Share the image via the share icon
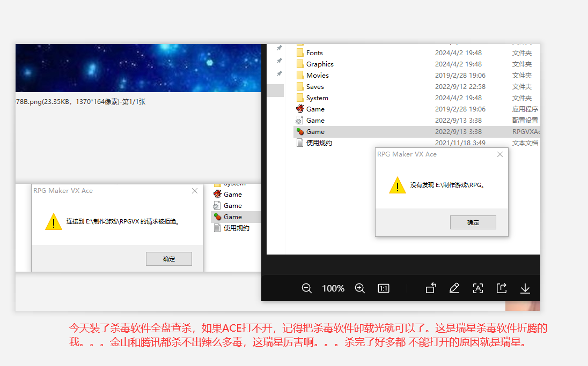588x366 pixels. [x=502, y=288]
